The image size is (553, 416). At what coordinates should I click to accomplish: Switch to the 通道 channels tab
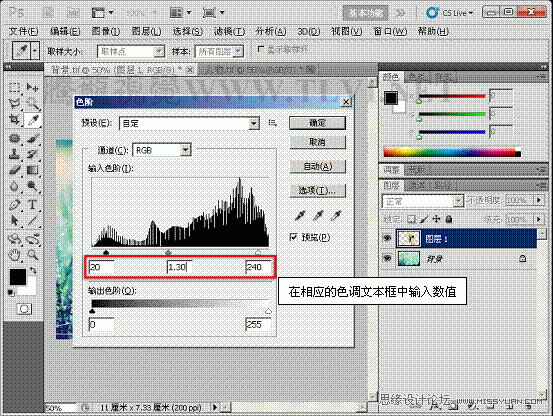point(417,185)
